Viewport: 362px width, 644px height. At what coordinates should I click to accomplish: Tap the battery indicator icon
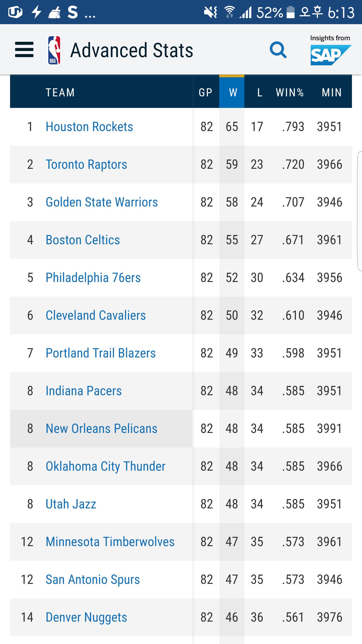tap(290, 12)
